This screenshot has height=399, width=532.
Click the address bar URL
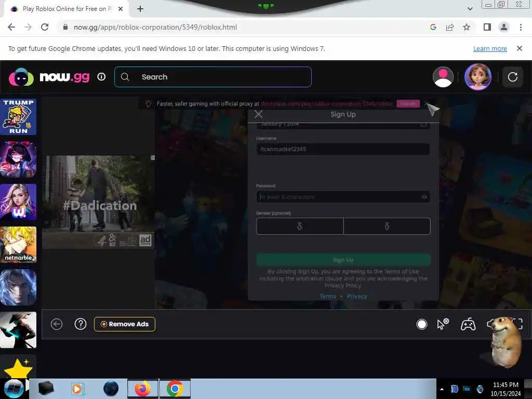[x=155, y=27]
